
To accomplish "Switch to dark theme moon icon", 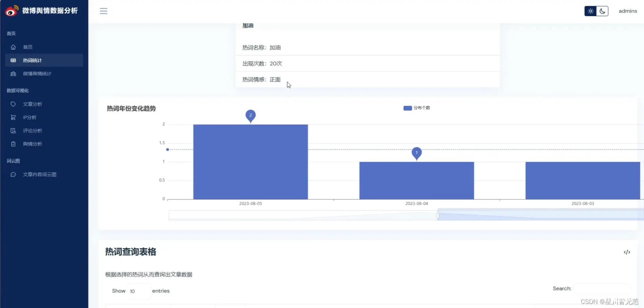I will pyautogui.click(x=602, y=11).
